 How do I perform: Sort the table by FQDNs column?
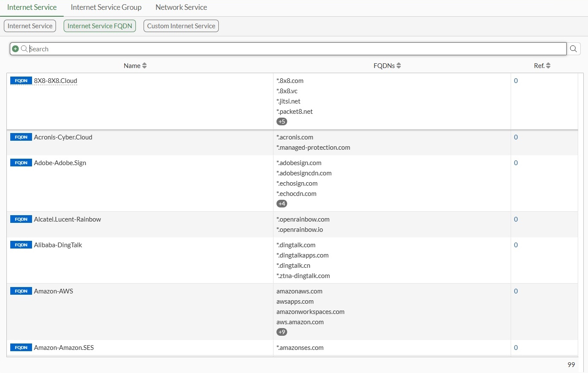[x=387, y=65]
